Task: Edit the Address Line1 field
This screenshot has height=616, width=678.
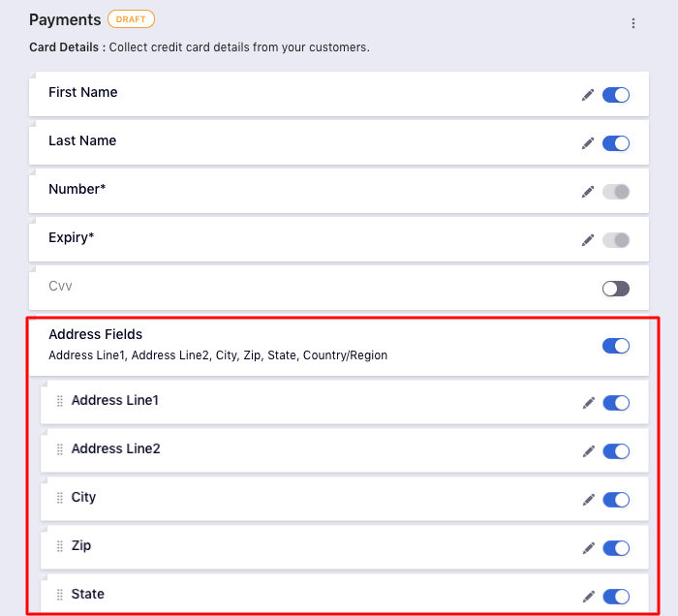Action: (x=588, y=403)
